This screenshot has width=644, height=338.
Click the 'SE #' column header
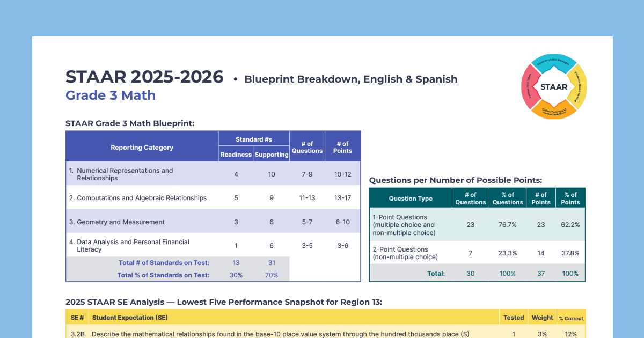[77, 318]
